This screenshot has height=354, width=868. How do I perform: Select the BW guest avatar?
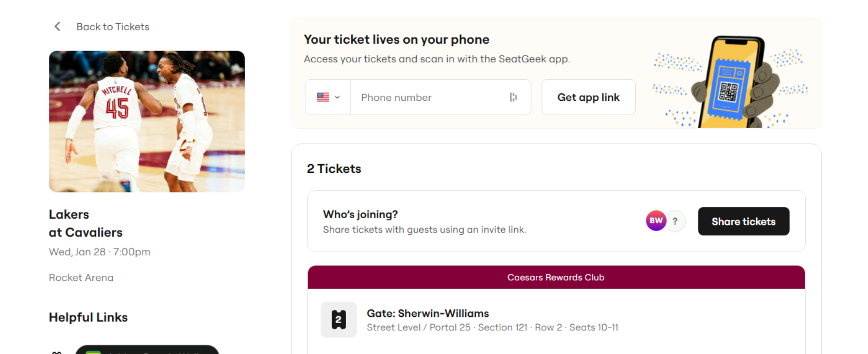tap(656, 221)
